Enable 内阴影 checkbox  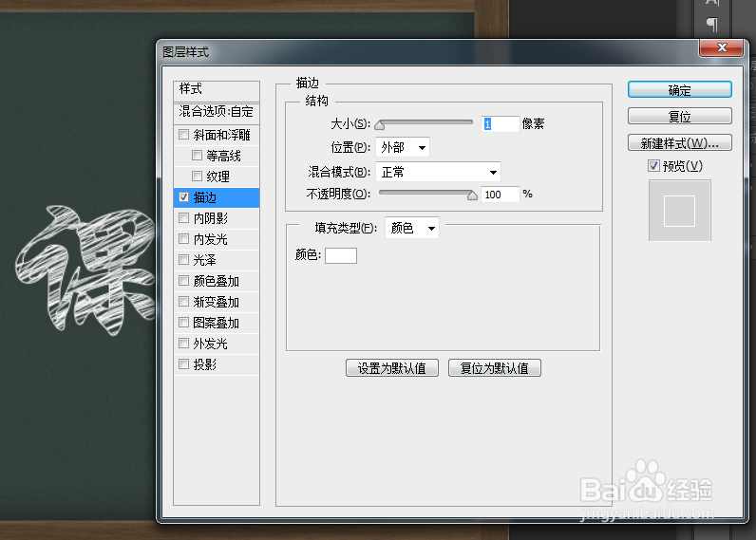[183, 217]
